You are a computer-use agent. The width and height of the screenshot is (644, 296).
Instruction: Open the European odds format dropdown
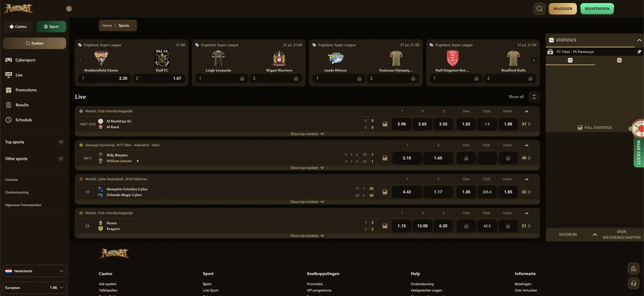[35, 288]
